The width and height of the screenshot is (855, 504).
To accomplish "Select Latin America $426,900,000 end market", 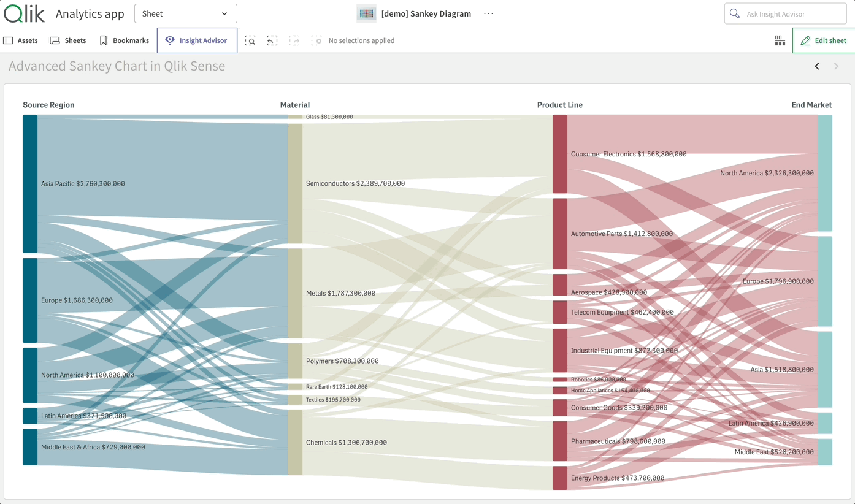I will 825,423.
